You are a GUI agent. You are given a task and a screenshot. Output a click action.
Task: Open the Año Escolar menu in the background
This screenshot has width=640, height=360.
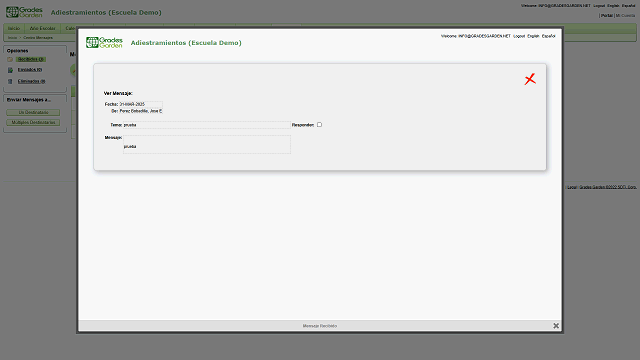pos(42,28)
